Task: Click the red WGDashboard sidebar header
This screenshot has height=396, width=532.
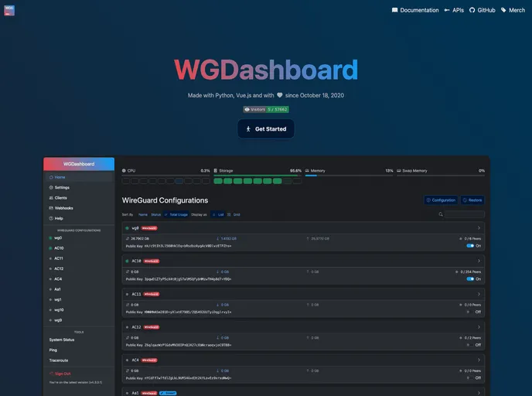Action: pyautogui.click(x=79, y=164)
